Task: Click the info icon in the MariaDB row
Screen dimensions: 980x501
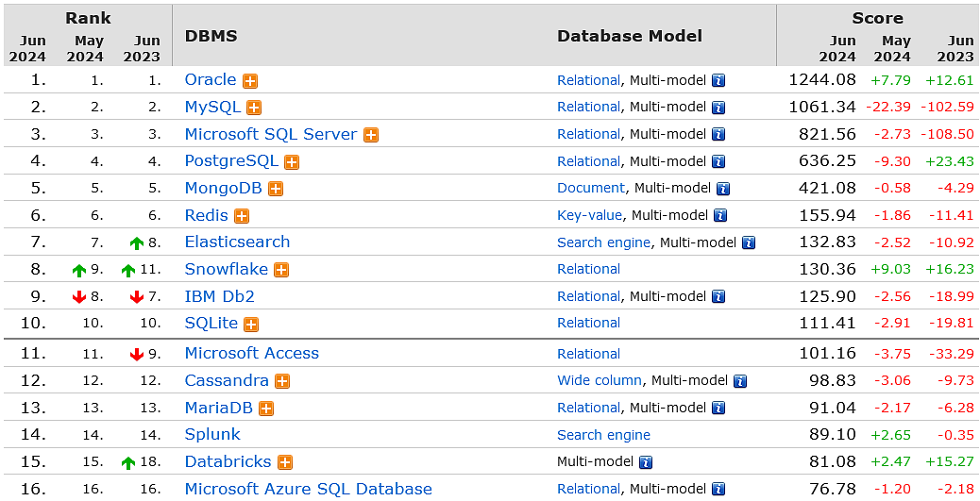Action: click(x=718, y=408)
